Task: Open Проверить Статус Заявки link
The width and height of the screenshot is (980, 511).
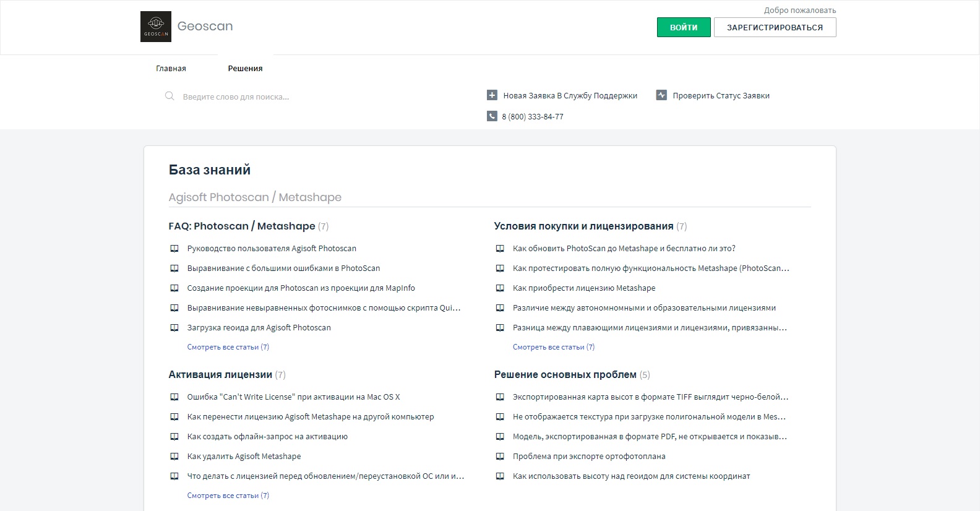Action: tap(721, 96)
